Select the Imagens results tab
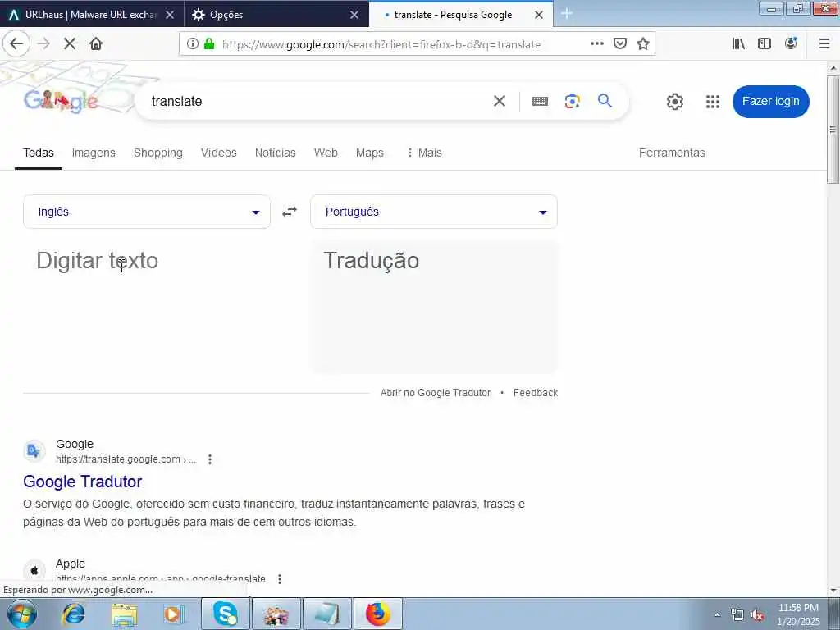840x630 pixels. point(94,153)
